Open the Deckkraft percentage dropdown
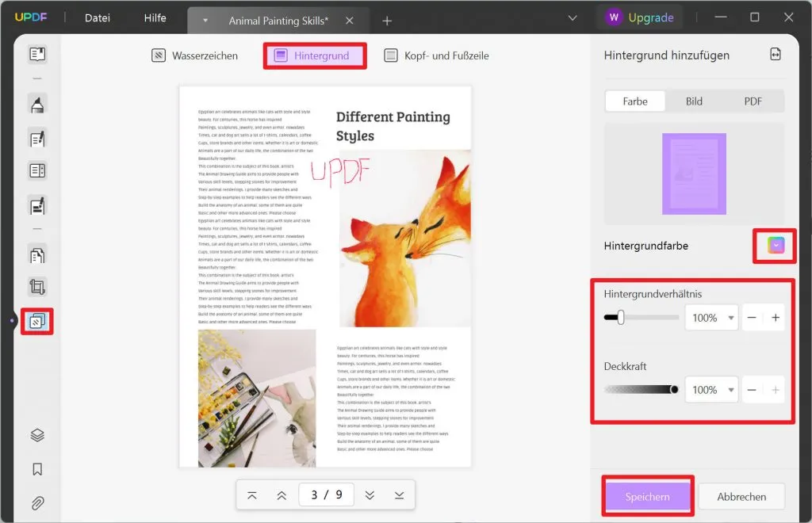This screenshot has height=523, width=812. tap(711, 389)
